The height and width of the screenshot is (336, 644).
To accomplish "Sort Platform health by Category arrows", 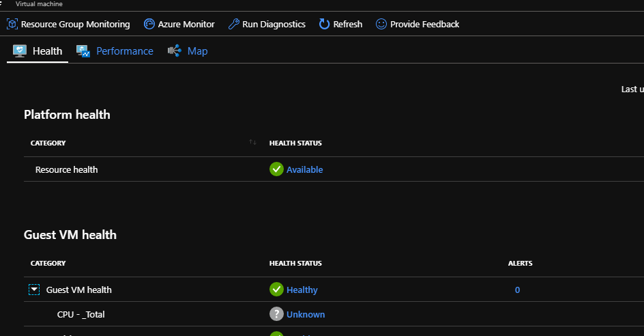I will pyautogui.click(x=252, y=143).
